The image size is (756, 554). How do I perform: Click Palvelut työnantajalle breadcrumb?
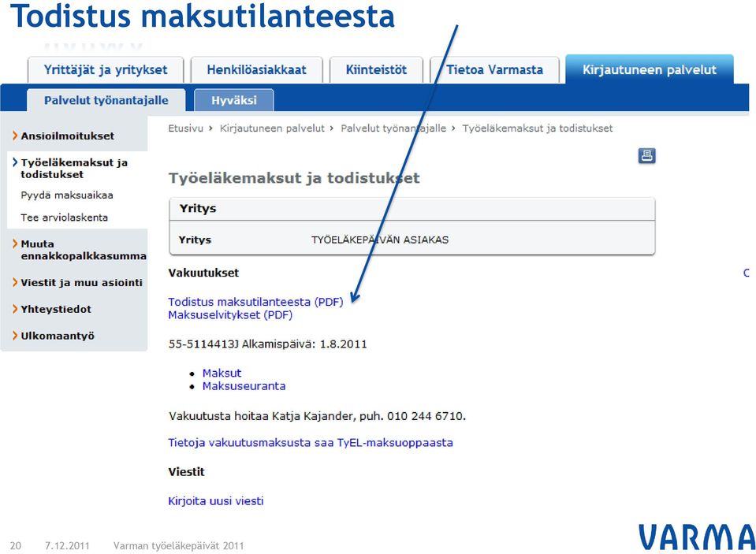click(393, 128)
